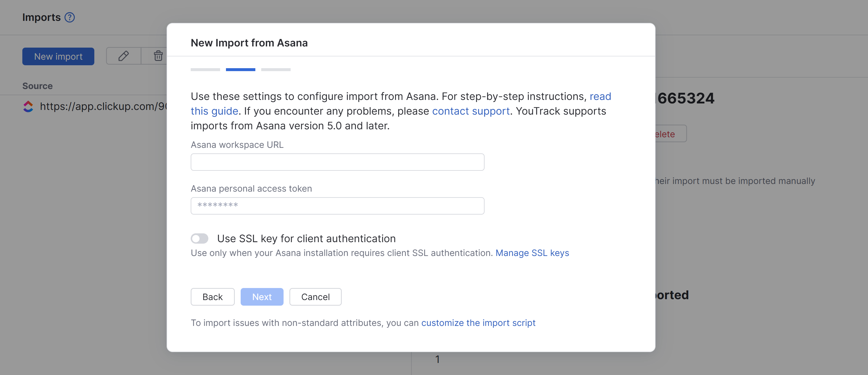Open customize the import script link
The height and width of the screenshot is (375, 868).
coord(478,323)
